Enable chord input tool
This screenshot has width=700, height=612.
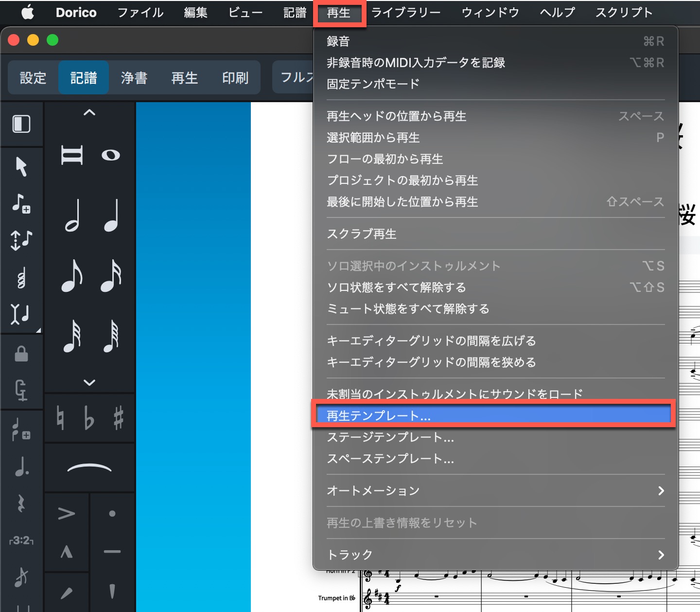click(x=21, y=278)
